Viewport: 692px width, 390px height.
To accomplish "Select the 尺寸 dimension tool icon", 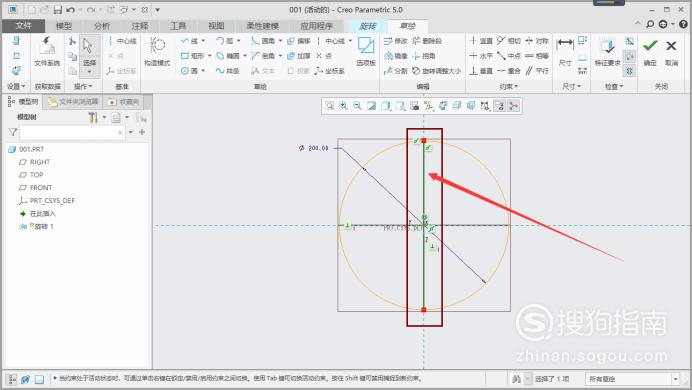I will [x=565, y=52].
